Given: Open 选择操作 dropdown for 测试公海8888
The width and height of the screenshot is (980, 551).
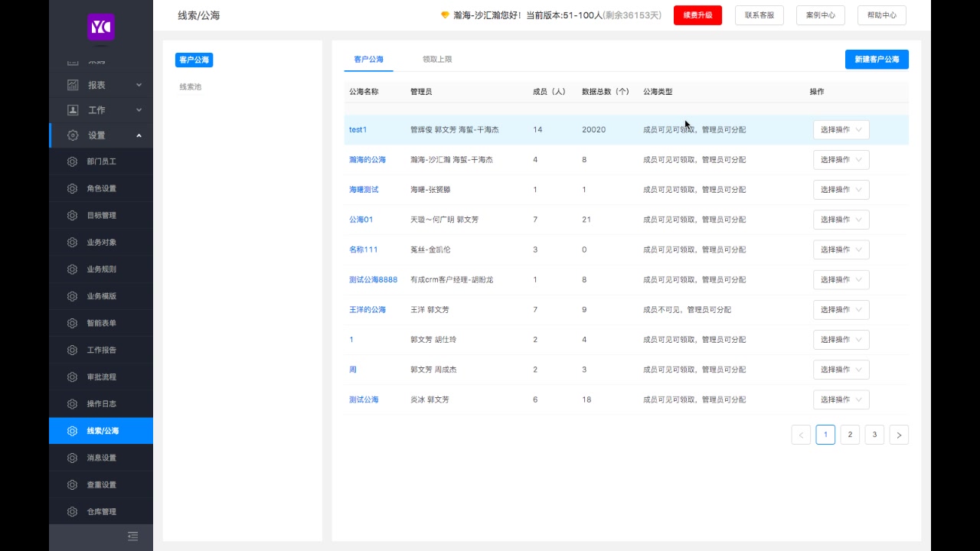Looking at the screenshot, I should click(x=841, y=280).
